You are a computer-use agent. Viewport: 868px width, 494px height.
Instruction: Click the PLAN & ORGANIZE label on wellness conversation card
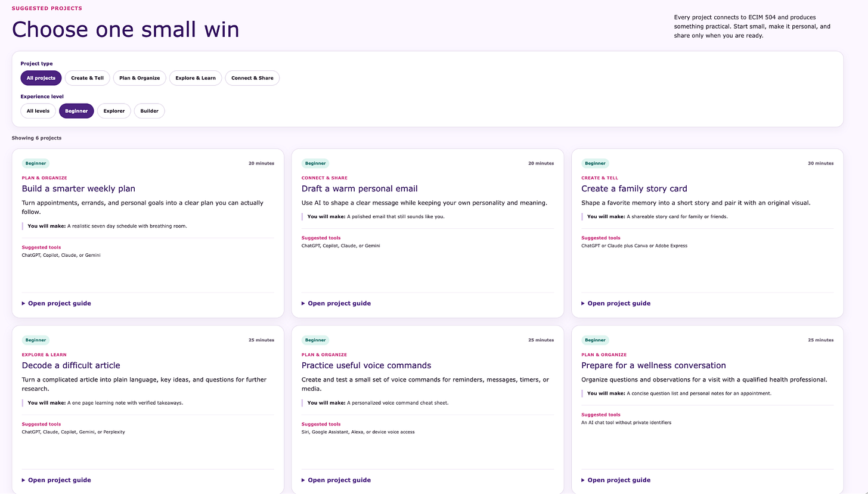point(603,355)
